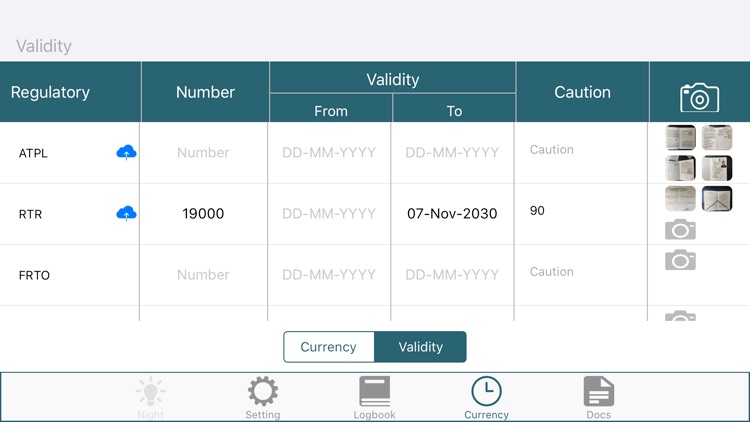This screenshot has width=750, height=422.
Task: Set the ATPL validity From date
Action: click(x=329, y=153)
